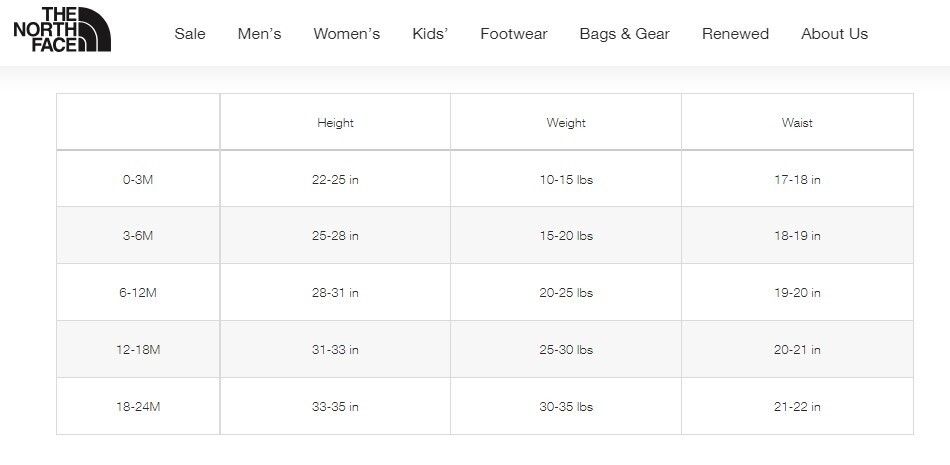
Task: Open the Women's navigation menu
Action: pyautogui.click(x=347, y=34)
